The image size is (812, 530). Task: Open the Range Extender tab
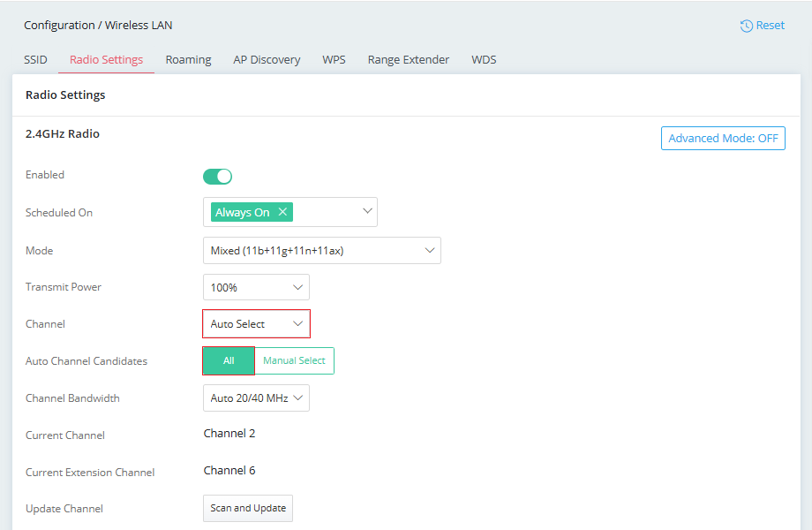[x=409, y=59]
